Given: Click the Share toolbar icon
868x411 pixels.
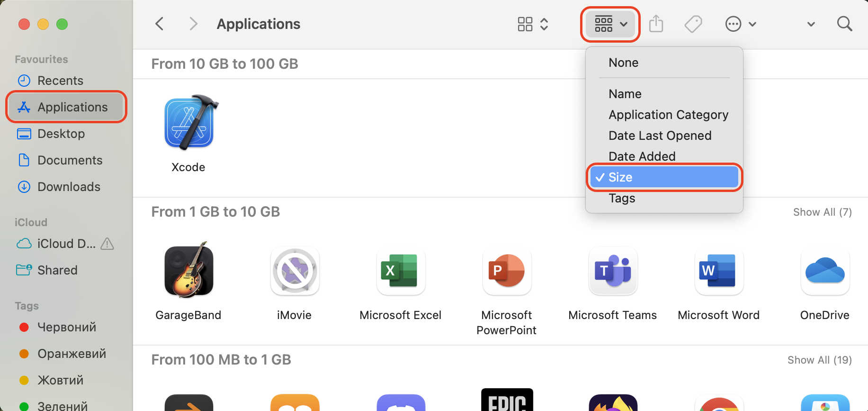Looking at the screenshot, I should coord(656,24).
